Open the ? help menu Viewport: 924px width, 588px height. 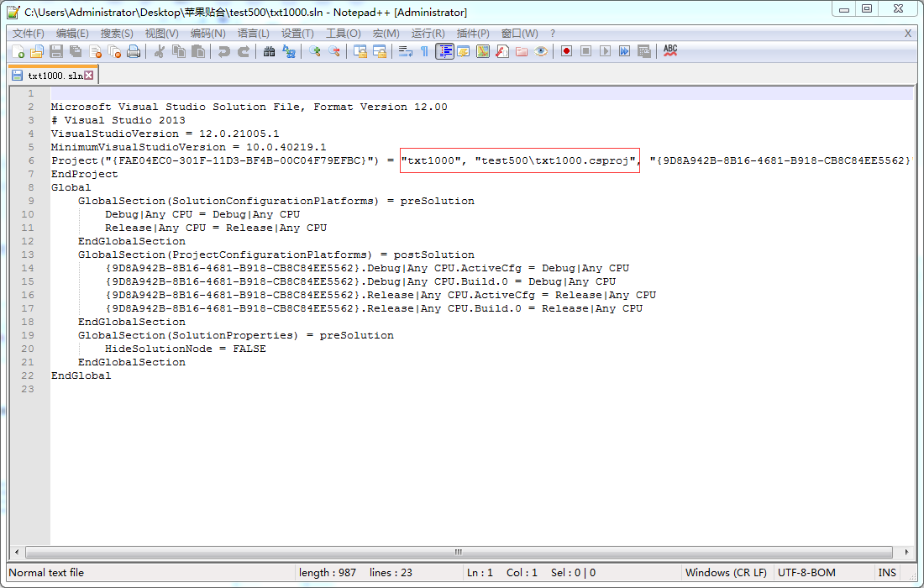coord(552,33)
